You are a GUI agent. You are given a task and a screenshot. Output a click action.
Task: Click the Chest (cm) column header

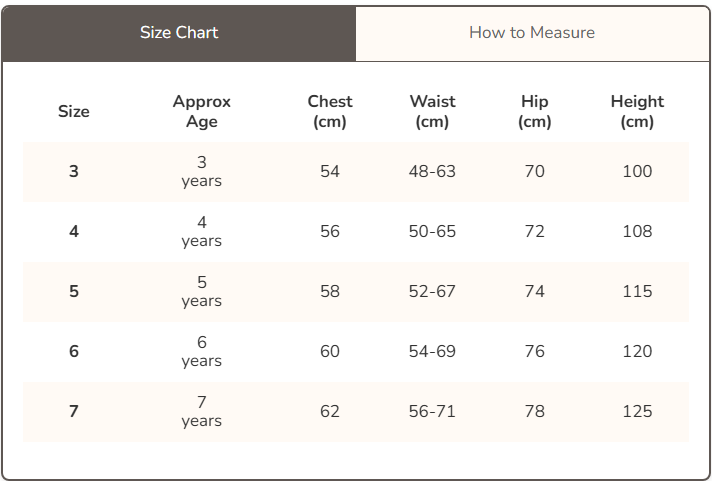pyautogui.click(x=330, y=112)
